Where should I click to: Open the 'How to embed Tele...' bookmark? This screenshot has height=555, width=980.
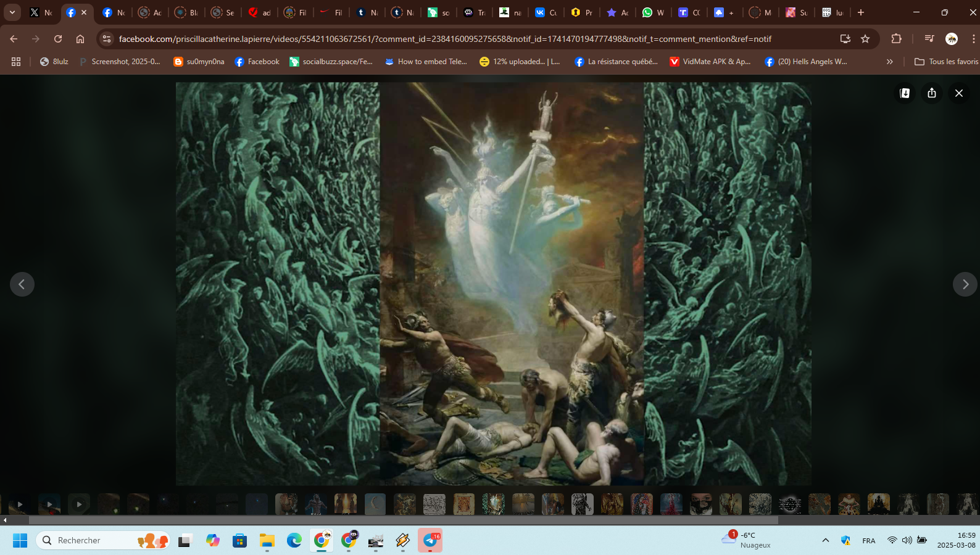(x=426, y=62)
